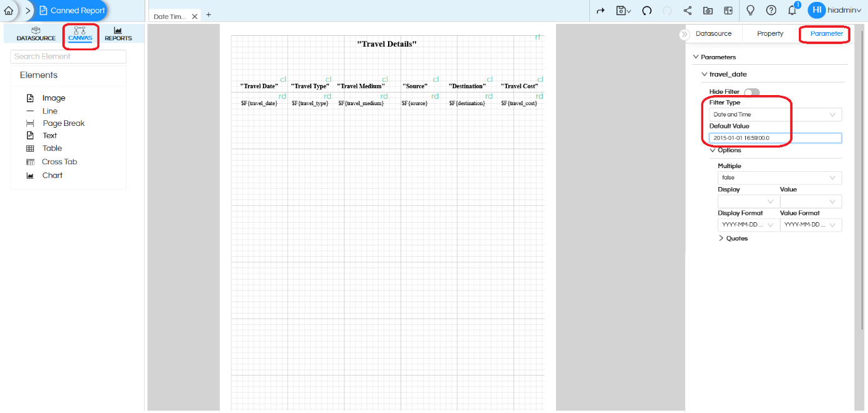868x413 pixels.
Task: Open the Help question mark icon
Action: click(771, 10)
